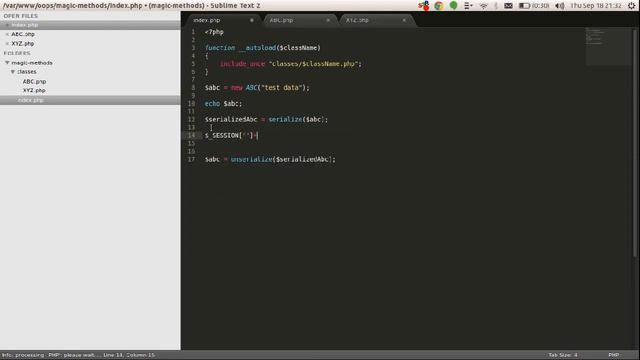Open Tab Size 4 setting in status bar
The image size is (640, 360).
click(x=563, y=355)
